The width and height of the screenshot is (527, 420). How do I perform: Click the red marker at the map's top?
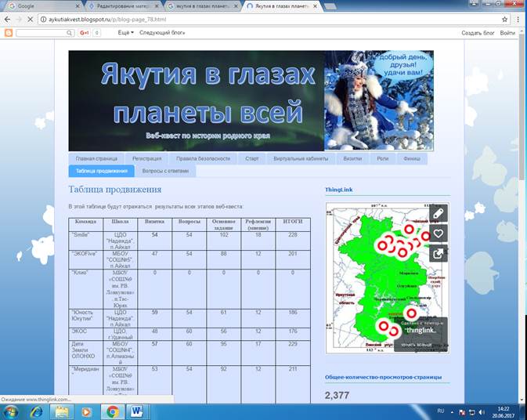pos(409,229)
